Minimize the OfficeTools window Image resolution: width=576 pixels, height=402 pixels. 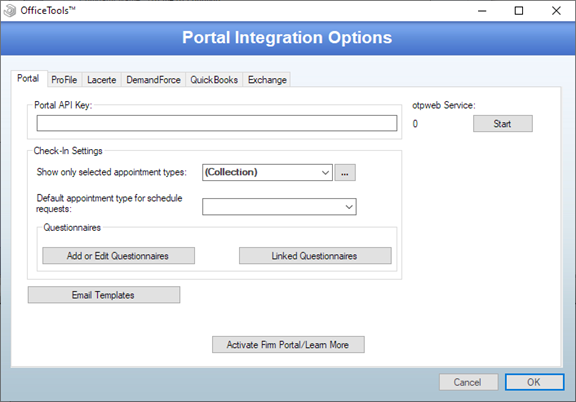point(482,11)
